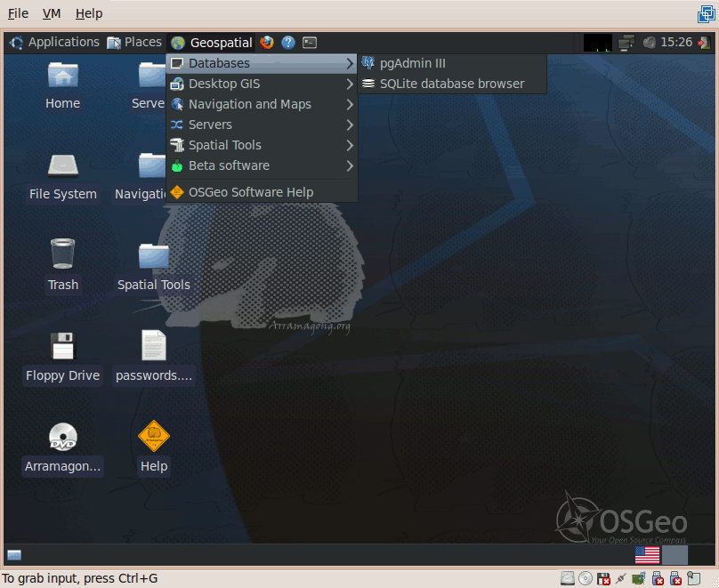Open the VM menu
Screen dimensions: 719x588
52,13
